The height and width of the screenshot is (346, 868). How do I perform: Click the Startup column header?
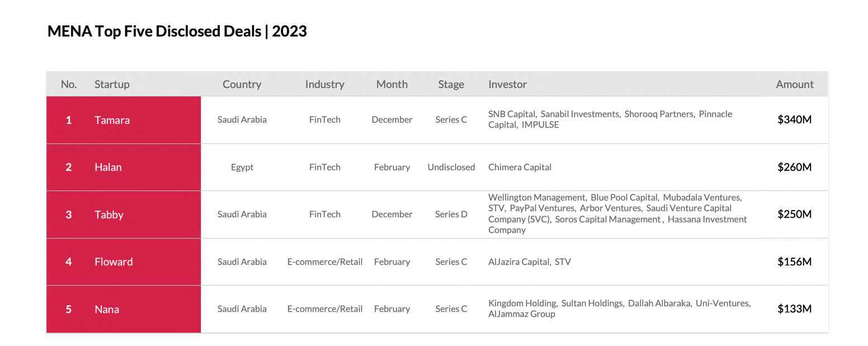112,85
